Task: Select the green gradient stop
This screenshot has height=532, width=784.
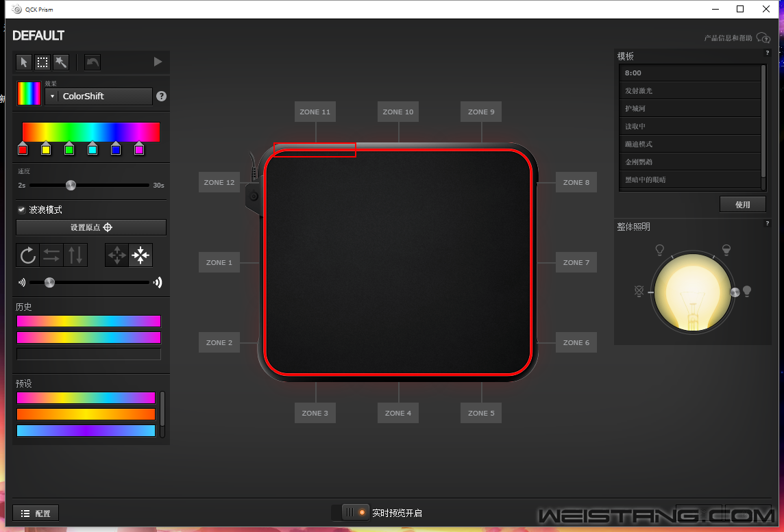Action: tap(69, 149)
